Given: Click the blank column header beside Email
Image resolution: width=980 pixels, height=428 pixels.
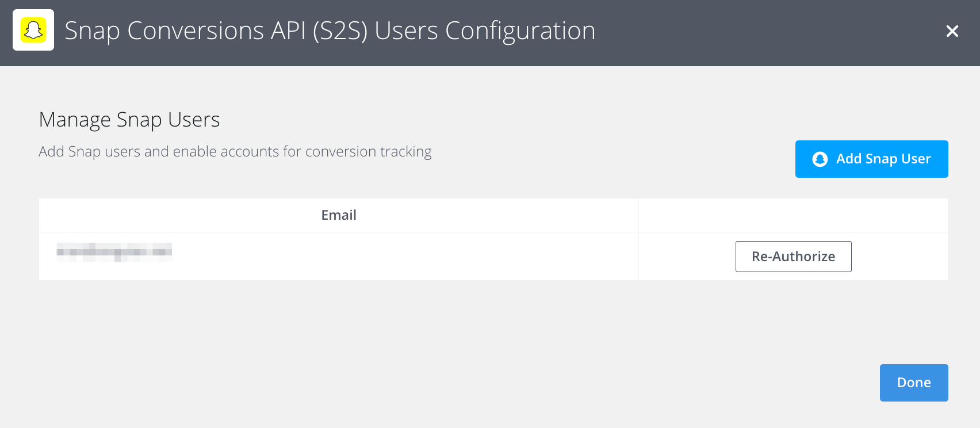Looking at the screenshot, I should click(x=793, y=215).
